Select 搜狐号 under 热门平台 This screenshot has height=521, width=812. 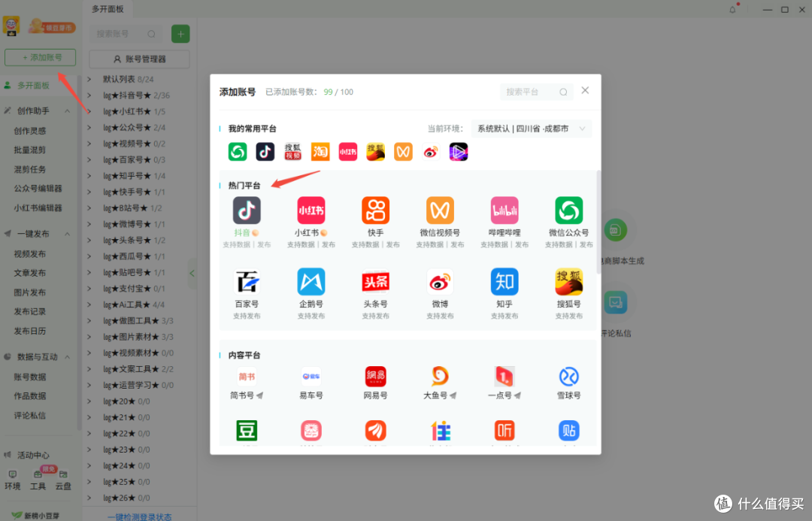tap(568, 282)
